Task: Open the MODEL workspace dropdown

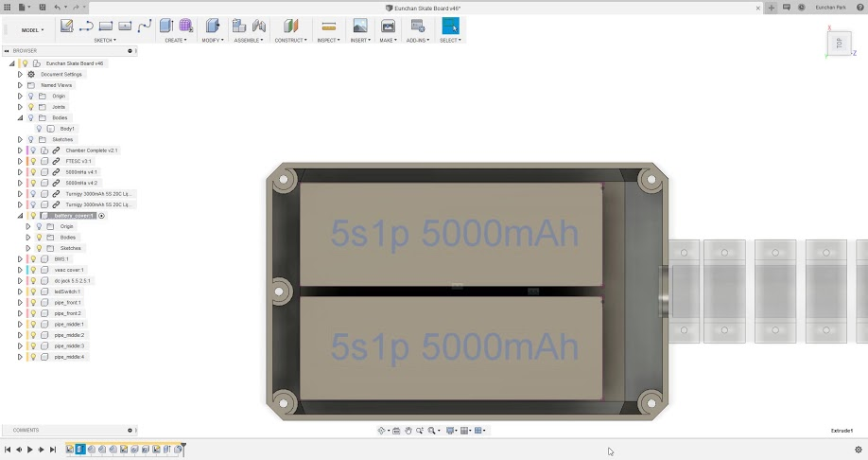Action: coord(32,30)
